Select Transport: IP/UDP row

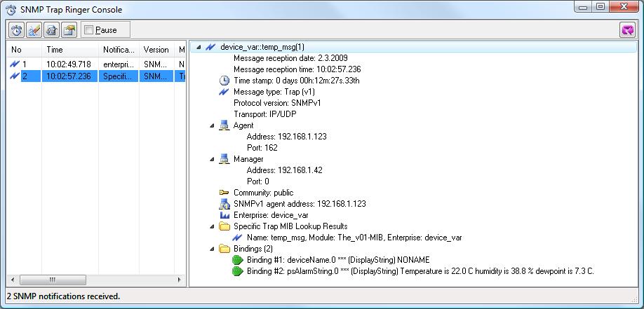[265, 114]
